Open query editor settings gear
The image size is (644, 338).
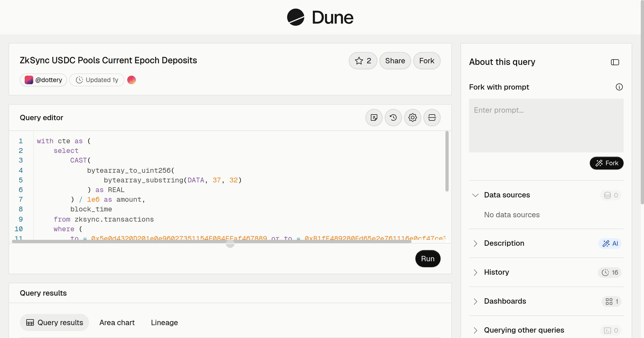(412, 117)
